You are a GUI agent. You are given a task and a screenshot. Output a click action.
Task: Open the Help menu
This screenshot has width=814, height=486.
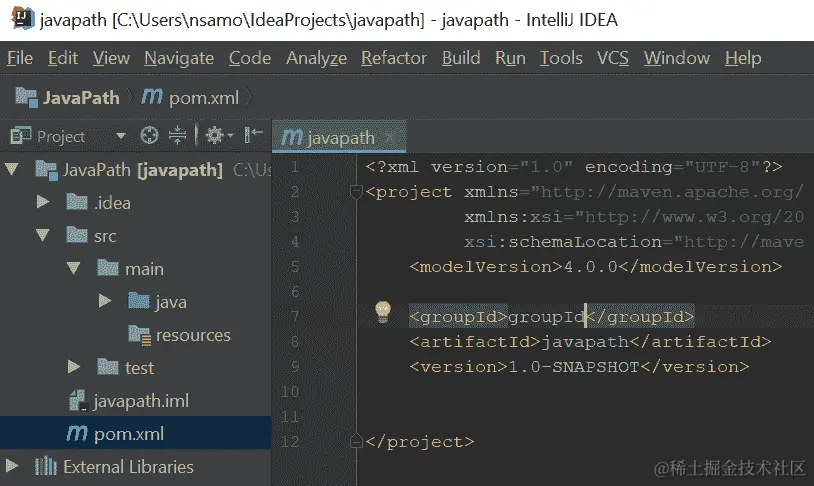[x=743, y=58]
